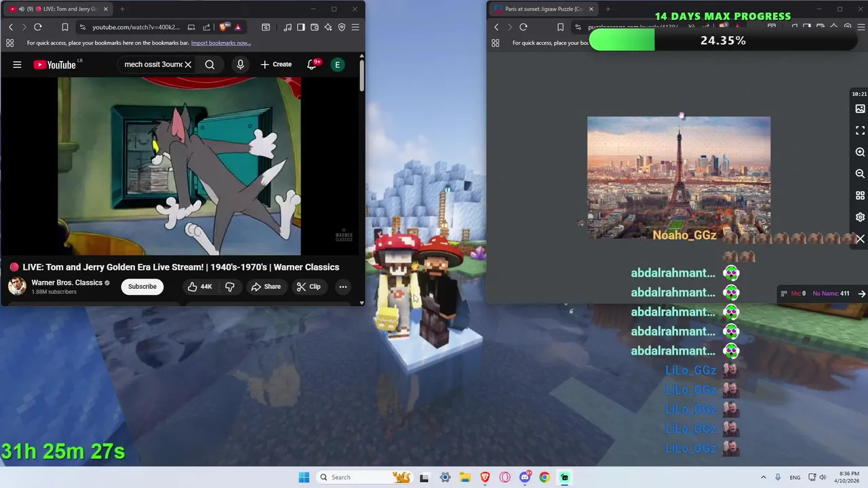Viewport: 868px width, 488px height.
Task: Select the Paris Eiffel Tower puzzle image
Action: (679, 177)
